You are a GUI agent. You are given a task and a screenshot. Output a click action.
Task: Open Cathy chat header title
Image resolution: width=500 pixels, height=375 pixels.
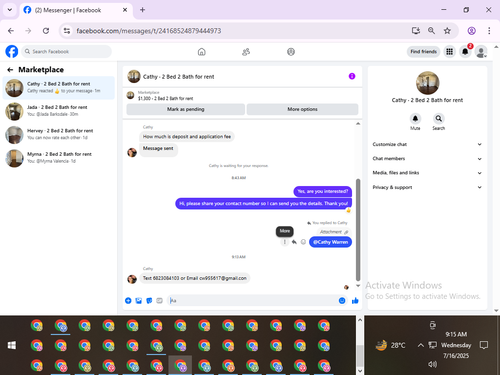178,77
